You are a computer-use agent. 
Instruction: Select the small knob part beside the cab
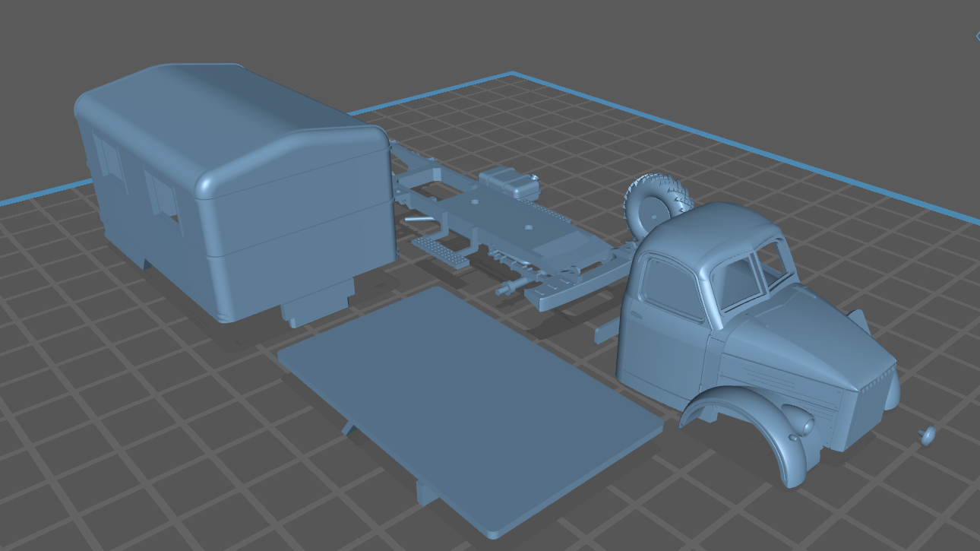pyautogui.click(x=927, y=435)
